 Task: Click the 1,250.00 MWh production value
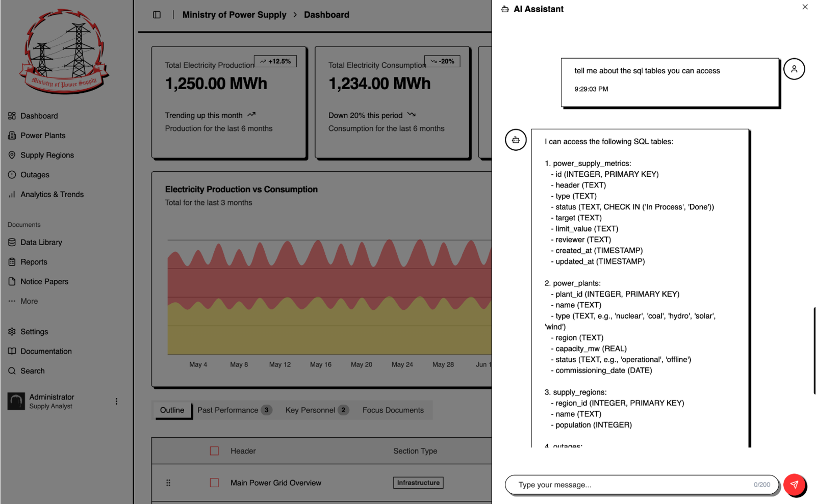point(216,84)
